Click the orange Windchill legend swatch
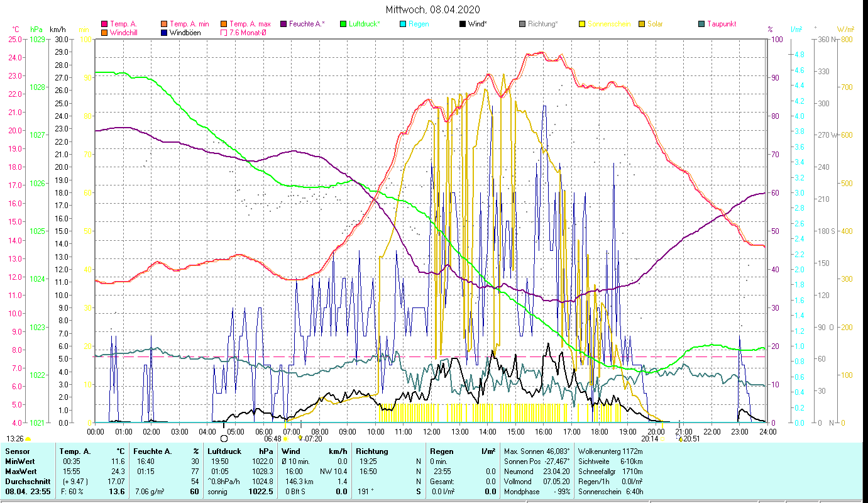This screenshot has height=503, width=868. [104, 33]
